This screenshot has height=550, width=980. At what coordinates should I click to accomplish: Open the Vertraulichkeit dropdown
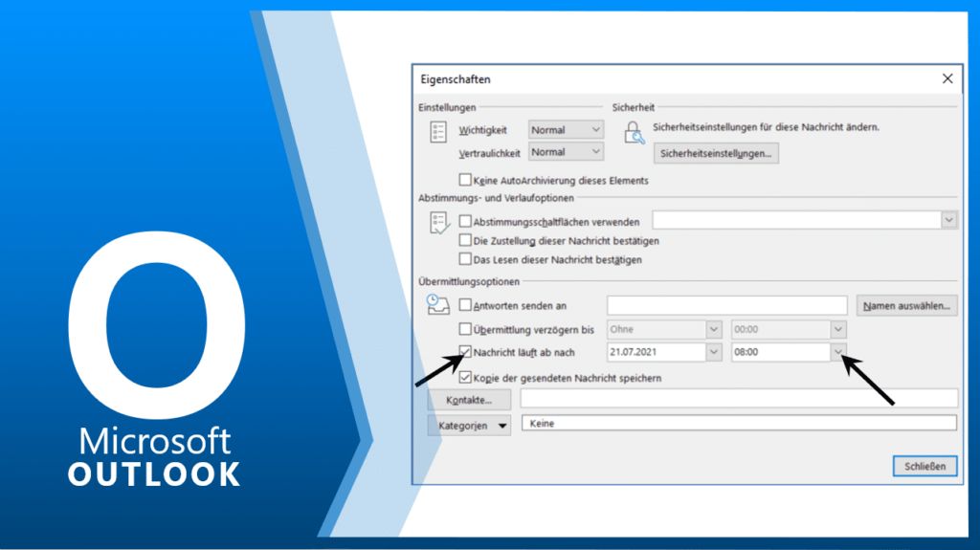pos(566,152)
